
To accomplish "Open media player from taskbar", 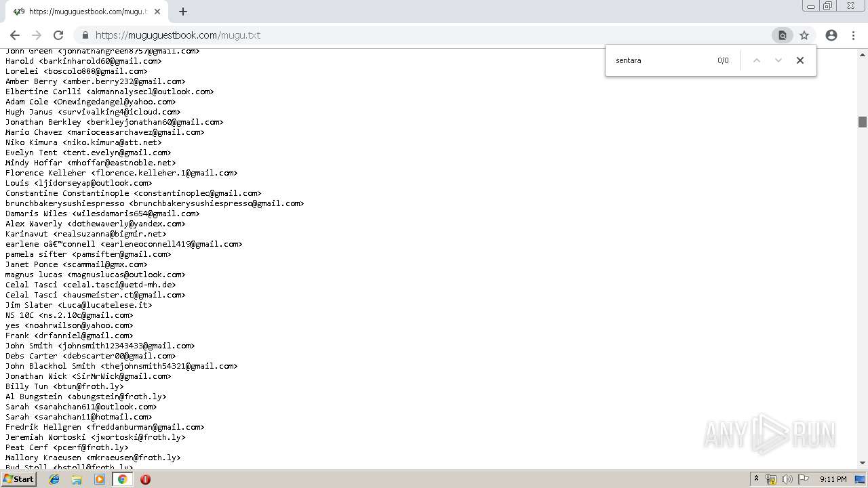I will [x=100, y=479].
